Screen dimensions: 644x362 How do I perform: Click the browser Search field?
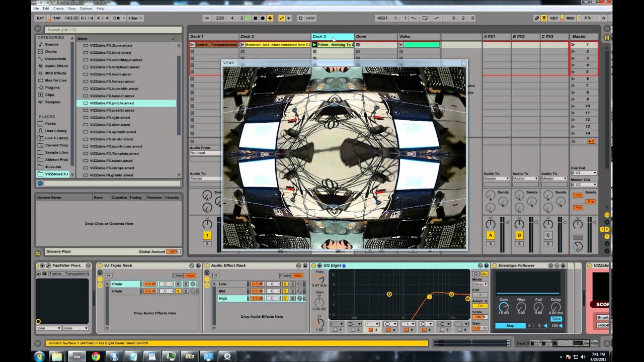113,30
